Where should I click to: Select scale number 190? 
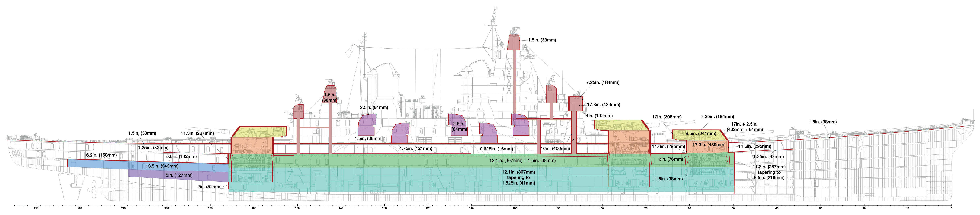pyautogui.click(x=123, y=208)
